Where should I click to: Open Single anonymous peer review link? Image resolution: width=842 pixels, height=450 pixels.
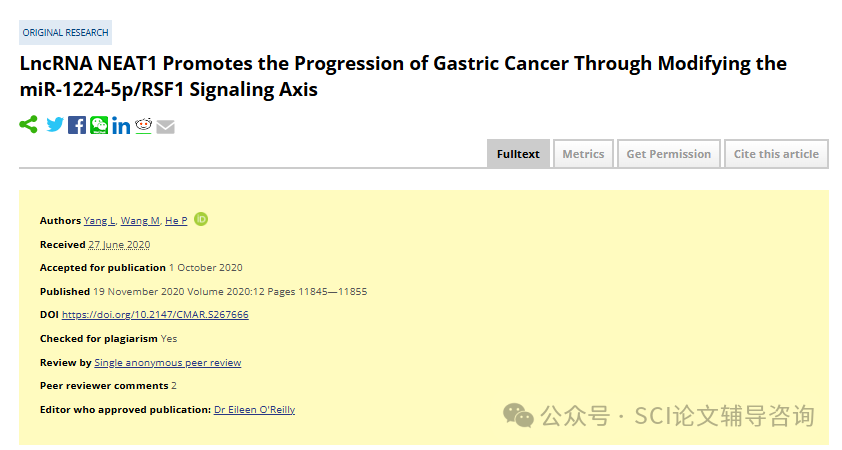168,362
